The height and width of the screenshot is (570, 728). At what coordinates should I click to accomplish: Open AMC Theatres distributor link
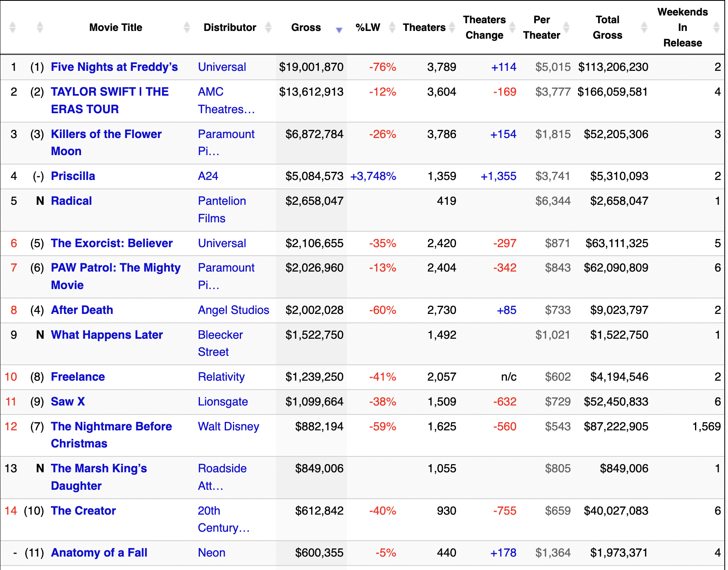(226, 100)
